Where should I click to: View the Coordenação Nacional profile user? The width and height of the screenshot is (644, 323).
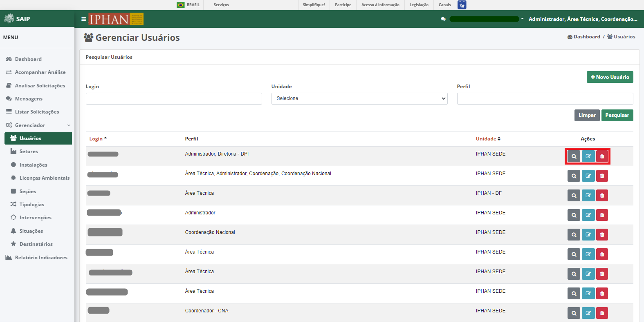point(574,235)
